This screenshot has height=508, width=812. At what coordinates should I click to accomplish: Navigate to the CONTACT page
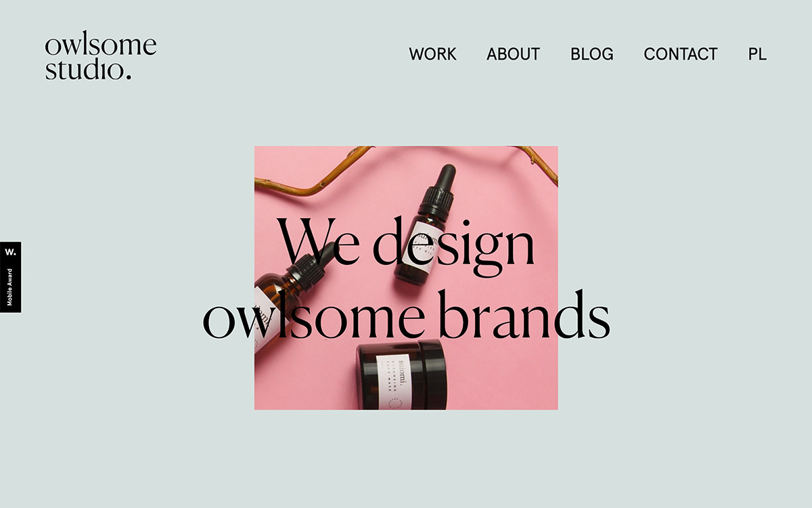[681, 54]
